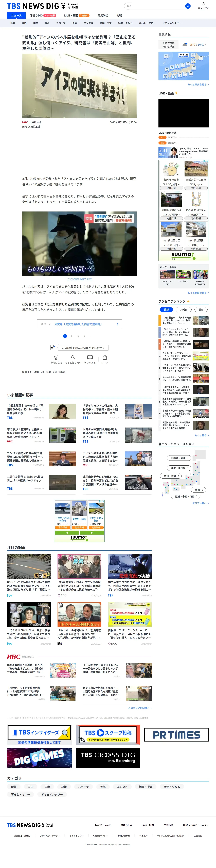
Task: Click この記事を画像で見る link
Action: click(79, 279)
